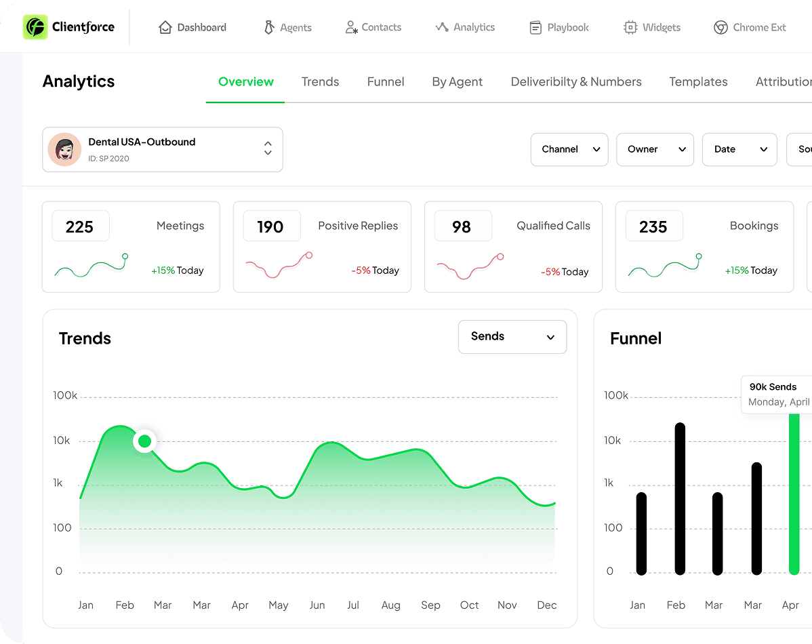812x644 pixels.
Task: Click the Analytics graph icon
Action: [441, 27]
